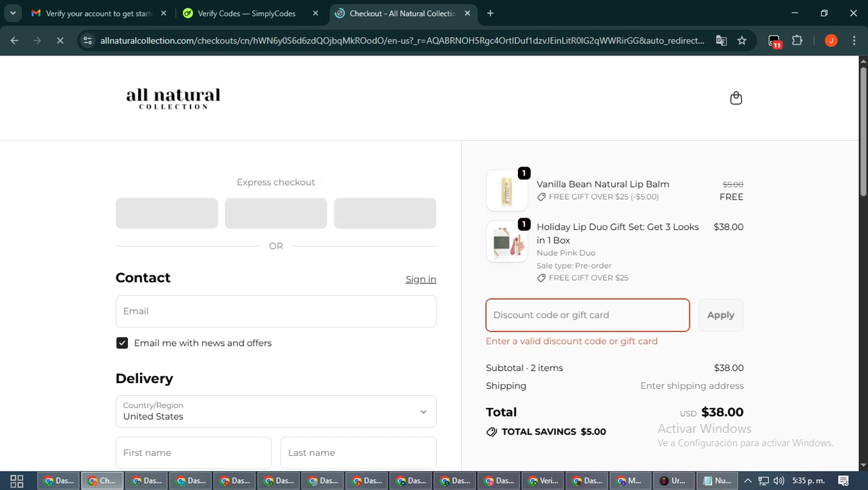This screenshot has height=490, width=868.
Task: Click the all natural collection logo
Action: [173, 98]
